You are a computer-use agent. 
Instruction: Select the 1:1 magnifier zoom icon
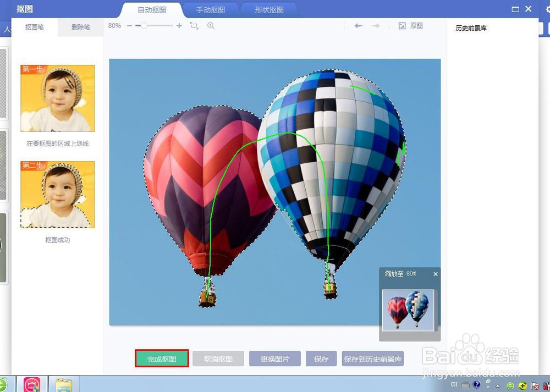point(211,26)
